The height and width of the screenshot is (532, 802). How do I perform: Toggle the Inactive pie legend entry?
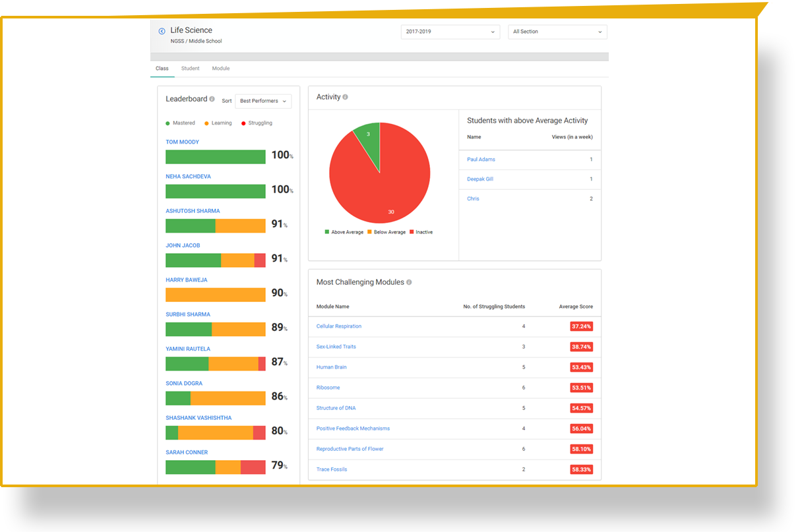point(421,232)
